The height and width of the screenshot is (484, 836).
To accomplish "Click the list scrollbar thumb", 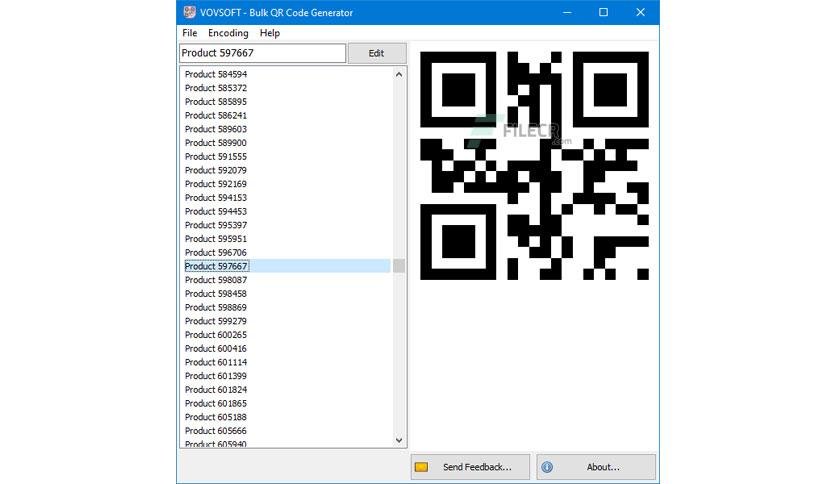I will 399,265.
